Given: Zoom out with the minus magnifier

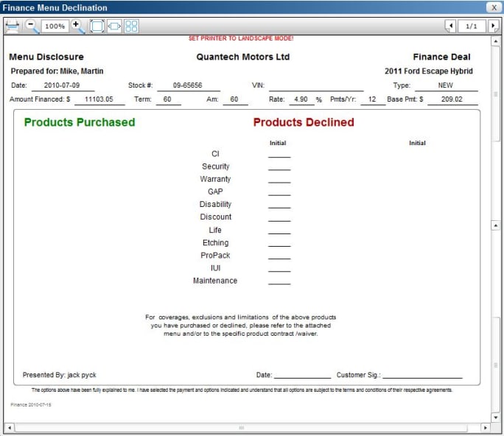Looking at the screenshot, I should (32, 26).
